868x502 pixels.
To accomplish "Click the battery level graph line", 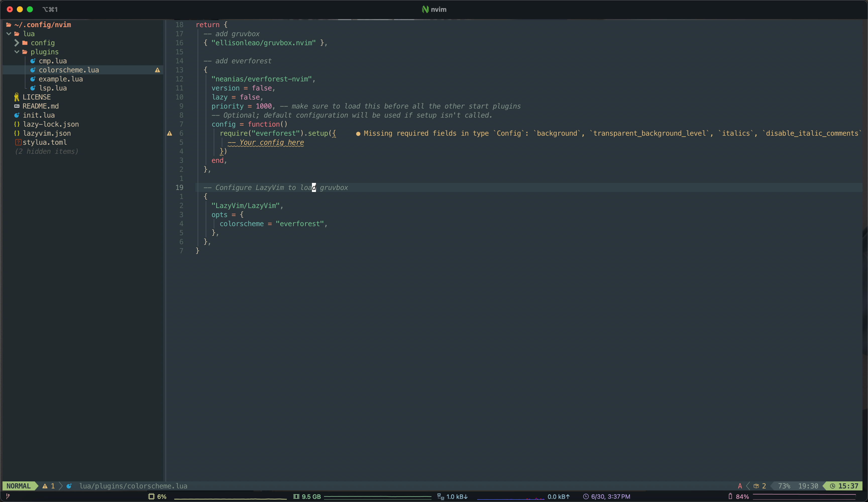I will point(804,496).
